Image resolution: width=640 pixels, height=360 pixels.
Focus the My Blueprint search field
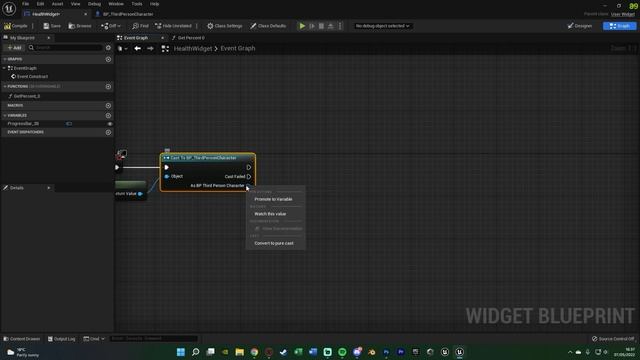pyautogui.click(x=65, y=48)
